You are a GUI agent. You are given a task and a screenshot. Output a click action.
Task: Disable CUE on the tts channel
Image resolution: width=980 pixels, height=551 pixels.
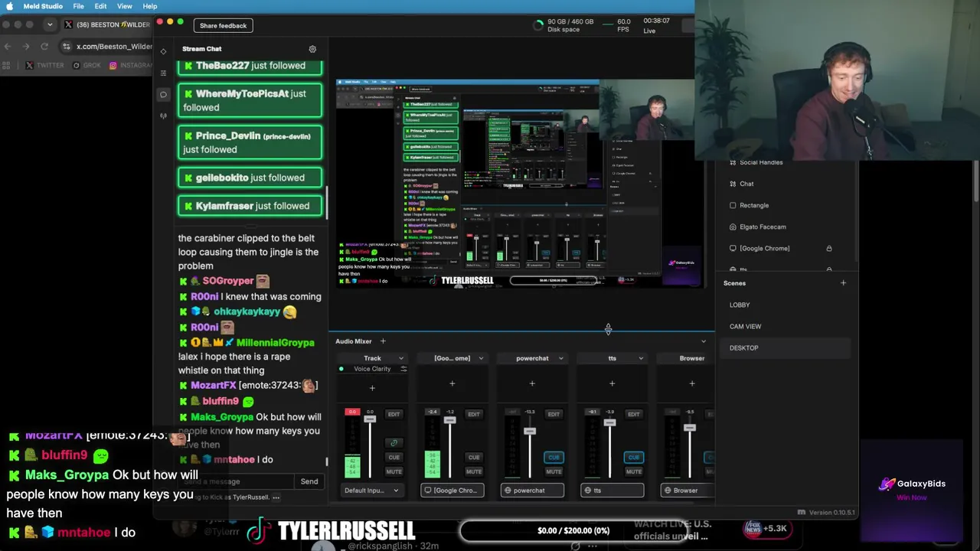point(633,457)
